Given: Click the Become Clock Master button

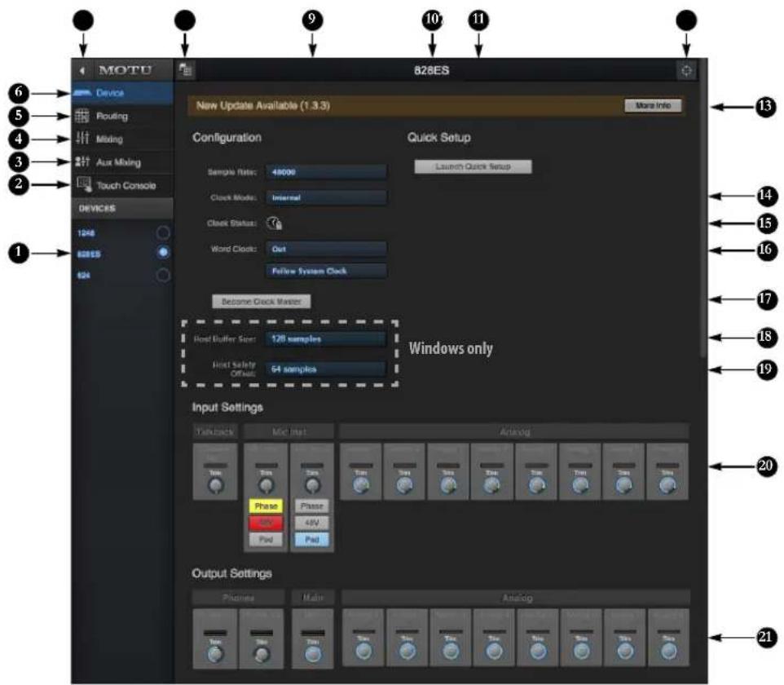Looking at the screenshot, I should 261,301.
